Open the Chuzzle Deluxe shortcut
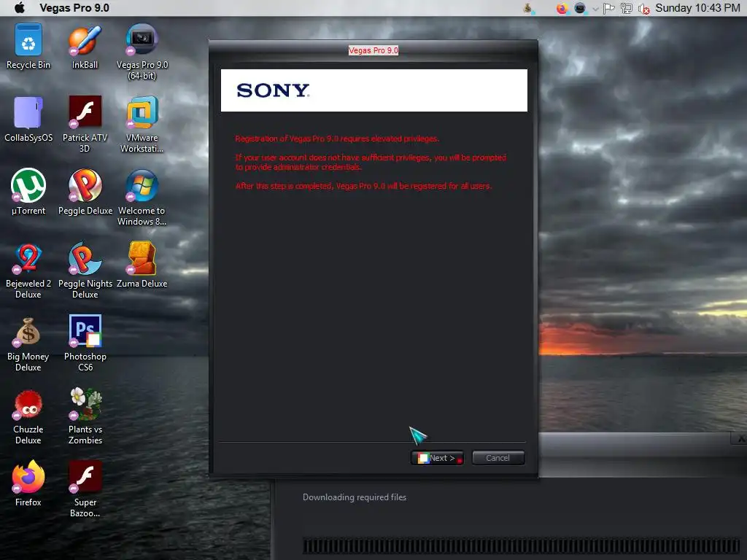This screenshot has width=747, height=560. 28,416
